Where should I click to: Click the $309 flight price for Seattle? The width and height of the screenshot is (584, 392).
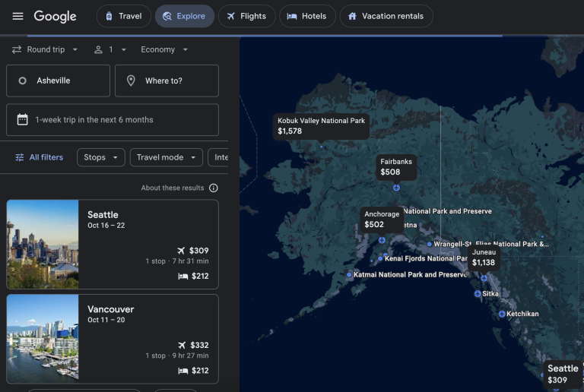click(199, 251)
